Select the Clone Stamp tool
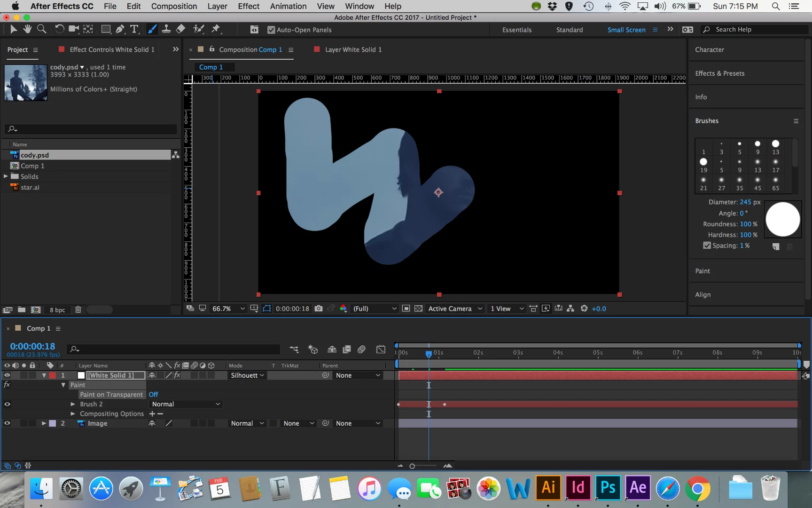 coord(166,29)
